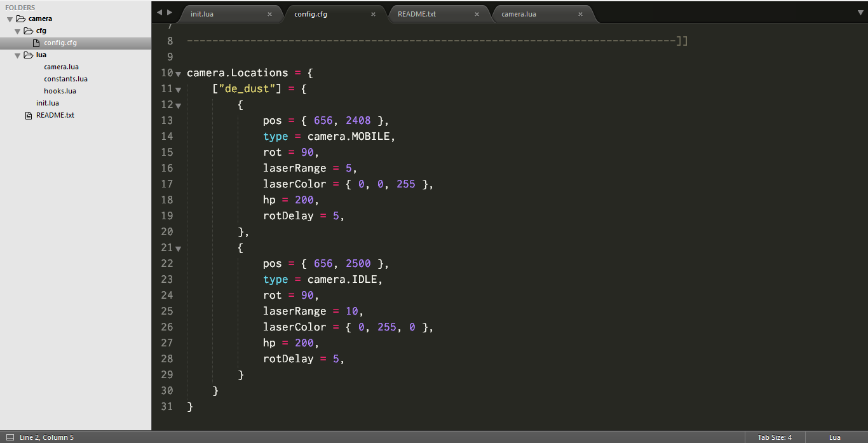Click laserRange on line 16
868x443 pixels.
tap(295, 168)
